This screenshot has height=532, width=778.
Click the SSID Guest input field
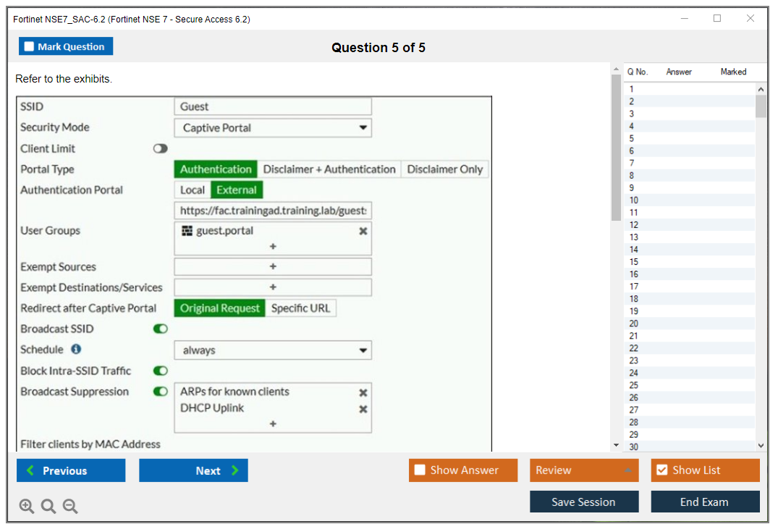273,106
